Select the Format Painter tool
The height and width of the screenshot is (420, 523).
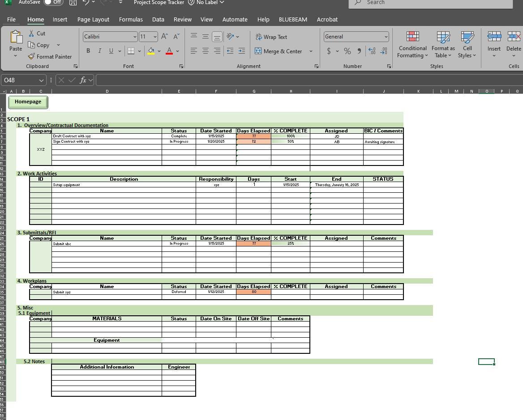coord(50,56)
